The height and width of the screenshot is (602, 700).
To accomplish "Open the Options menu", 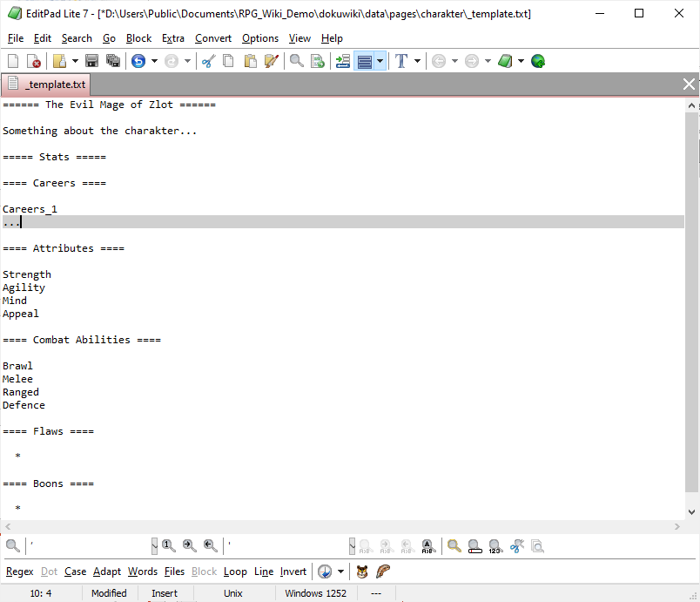I will tap(260, 38).
